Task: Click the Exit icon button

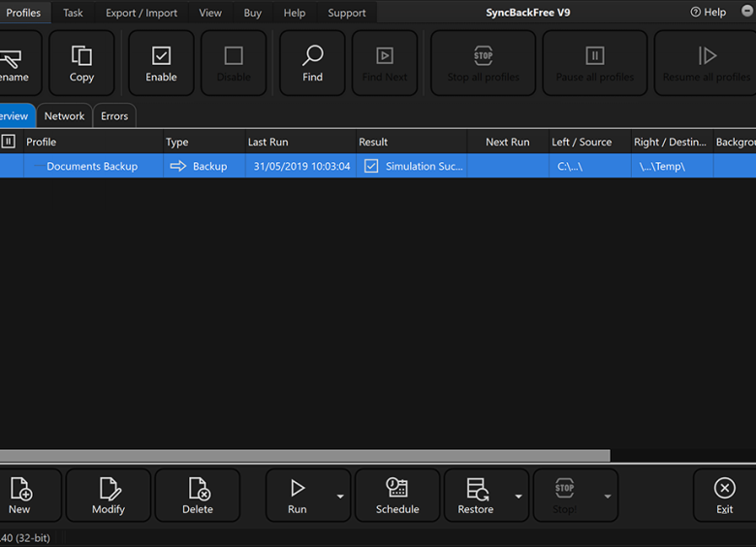Action: 724,488
